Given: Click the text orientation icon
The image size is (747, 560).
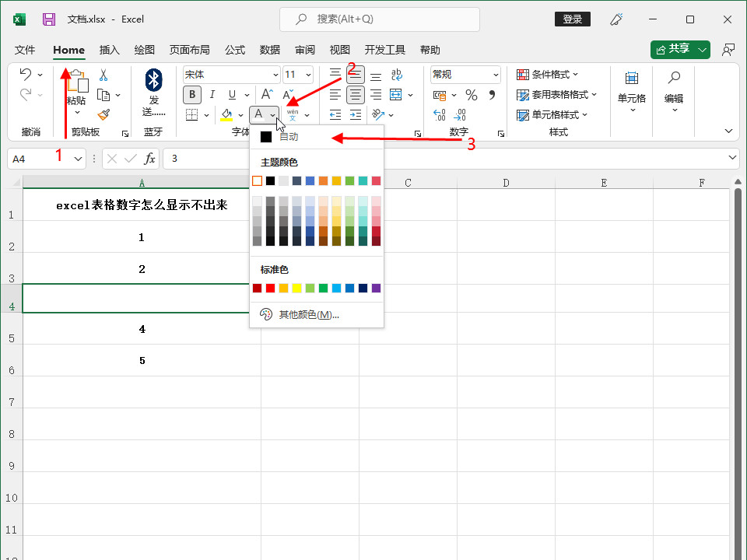Looking at the screenshot, I should tap(378, 115).
